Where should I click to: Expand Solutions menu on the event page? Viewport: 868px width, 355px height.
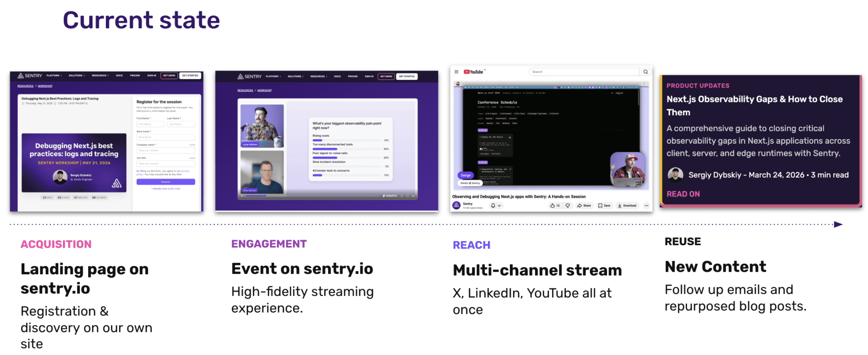(x=296, y=76)
